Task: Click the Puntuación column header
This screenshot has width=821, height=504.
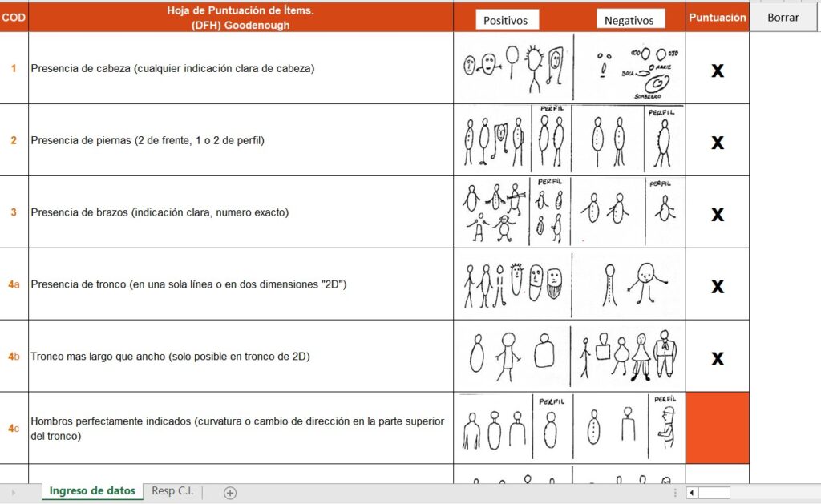Action: click(718, 17)
